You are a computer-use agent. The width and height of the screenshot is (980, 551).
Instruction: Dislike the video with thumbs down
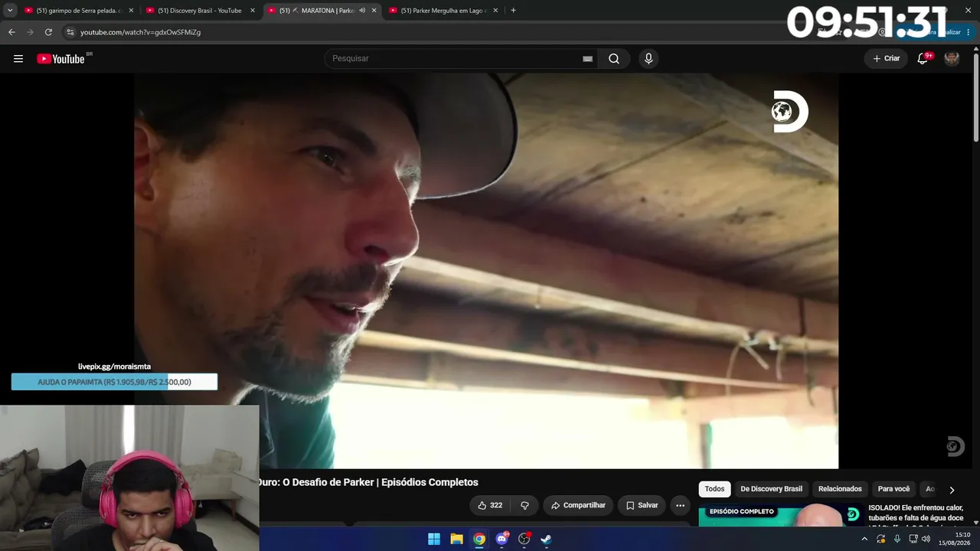(x=524, y=505)
